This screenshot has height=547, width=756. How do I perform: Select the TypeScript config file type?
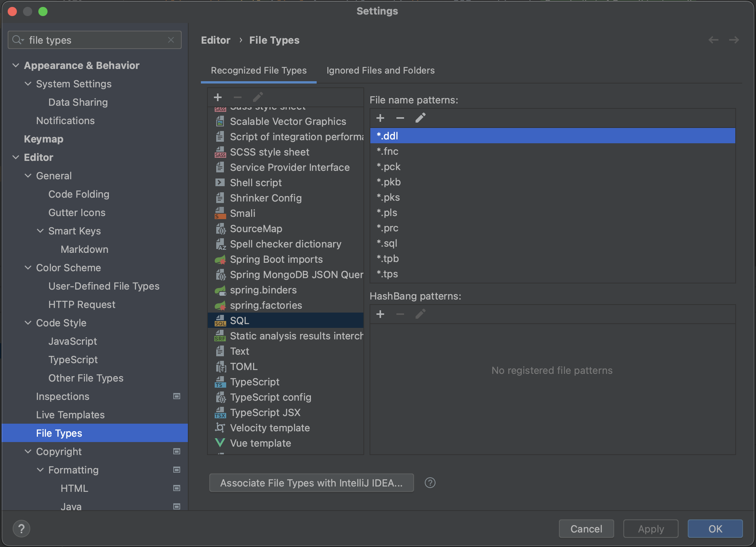[x=286, y=397]
